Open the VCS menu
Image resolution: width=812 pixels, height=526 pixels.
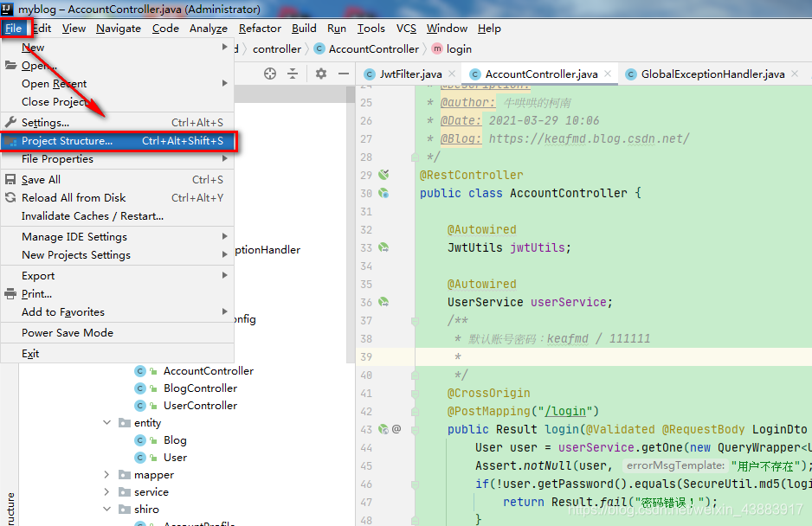406,29
